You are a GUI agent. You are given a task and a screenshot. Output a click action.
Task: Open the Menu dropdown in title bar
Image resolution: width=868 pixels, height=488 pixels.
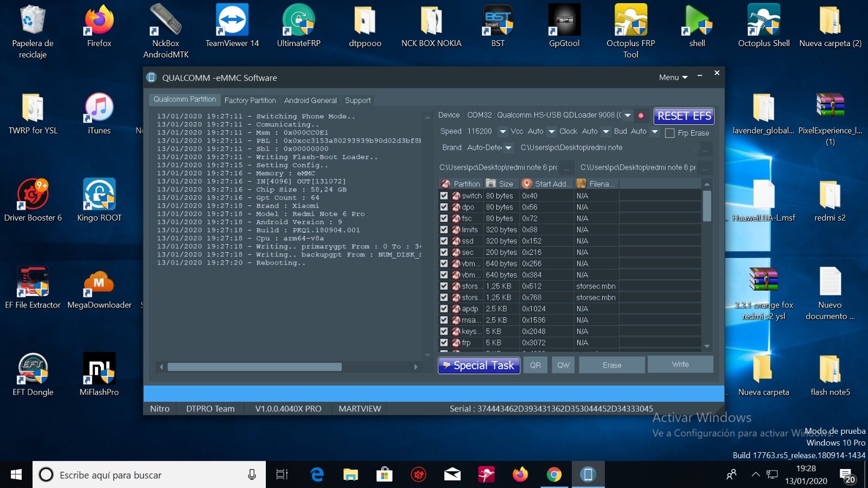click(673, 78)
